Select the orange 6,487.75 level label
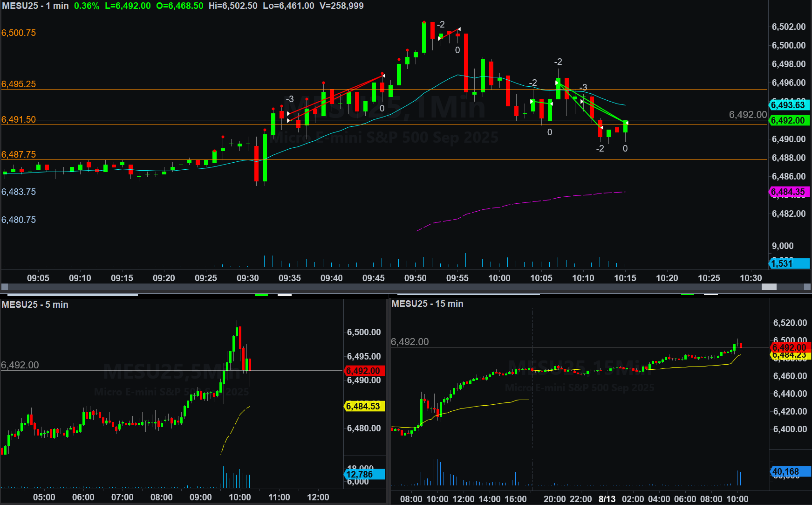 pyautogui.click(x=19, y=154)
